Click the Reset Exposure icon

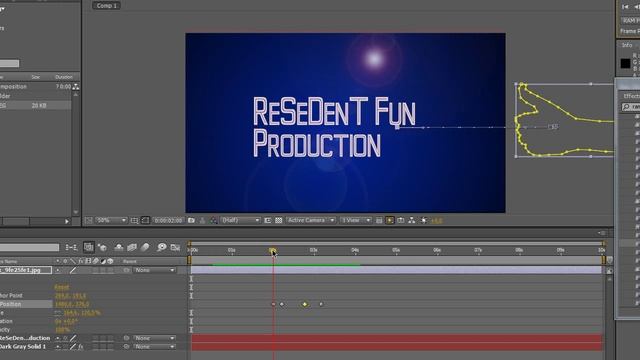pos(424,220)
